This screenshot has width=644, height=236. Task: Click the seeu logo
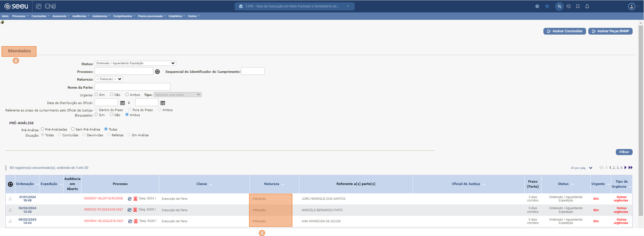pos(16,6)
